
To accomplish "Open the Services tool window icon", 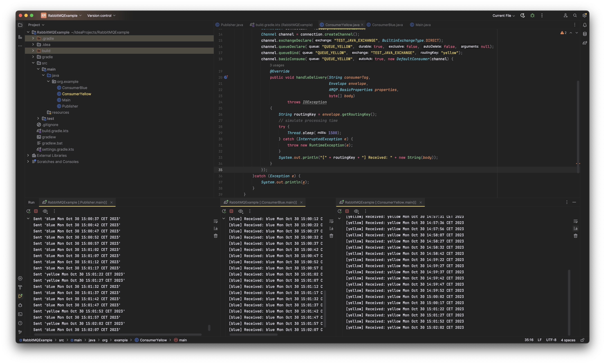I will 20,278.
